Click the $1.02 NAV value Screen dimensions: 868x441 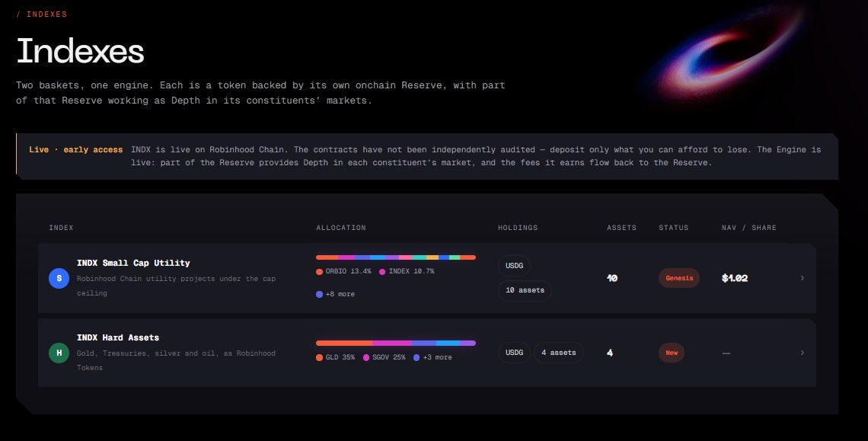pyautogui.click(x=735, y=278)
